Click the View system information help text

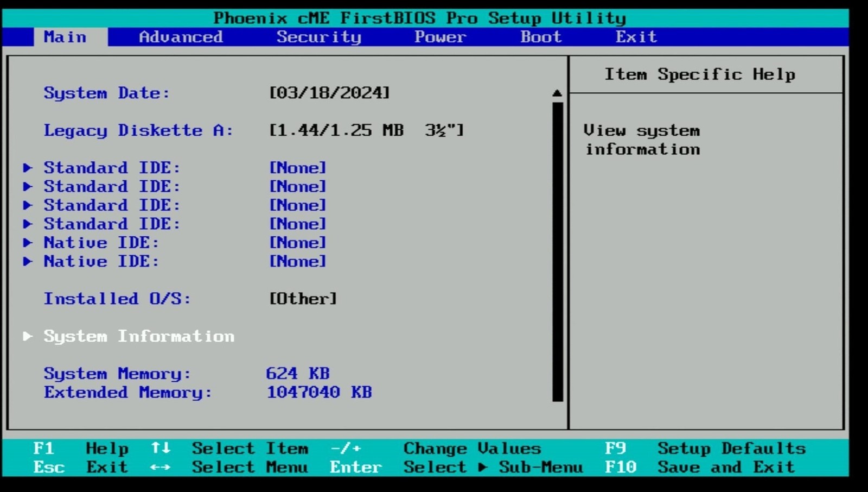642,140
